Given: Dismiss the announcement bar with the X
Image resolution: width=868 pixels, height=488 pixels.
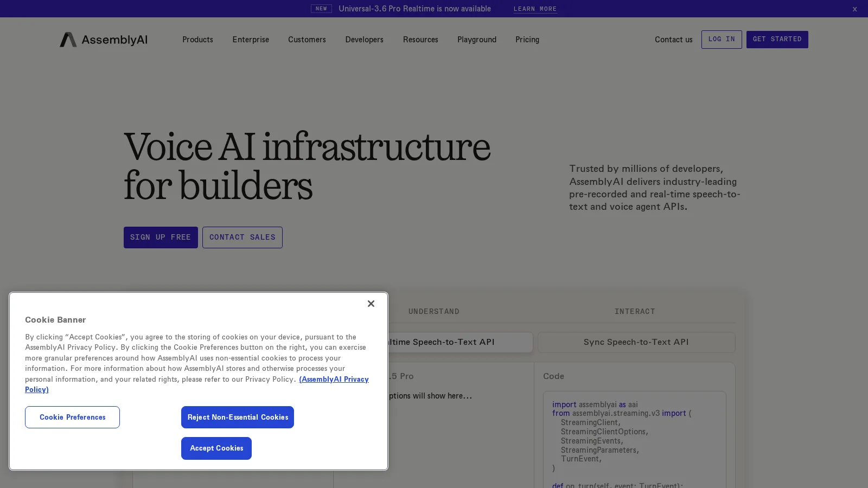Looking at the screenshot, I should 854,9.
